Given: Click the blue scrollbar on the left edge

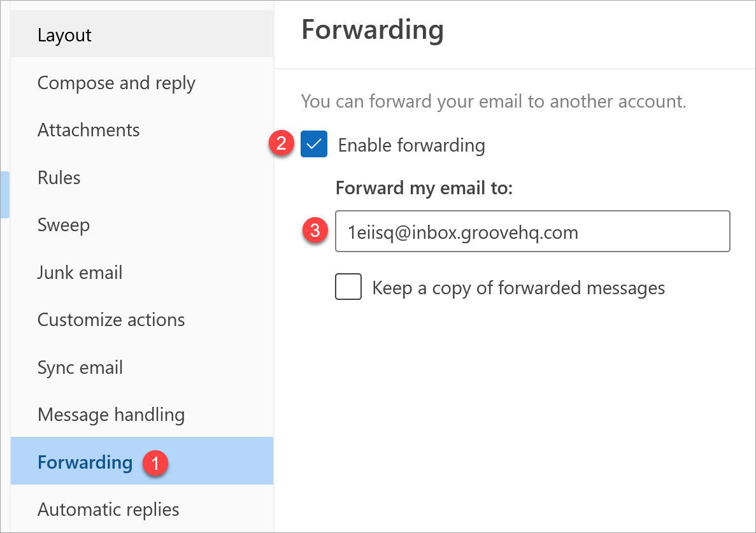Looking at the screenshot, I should (6, 194).
